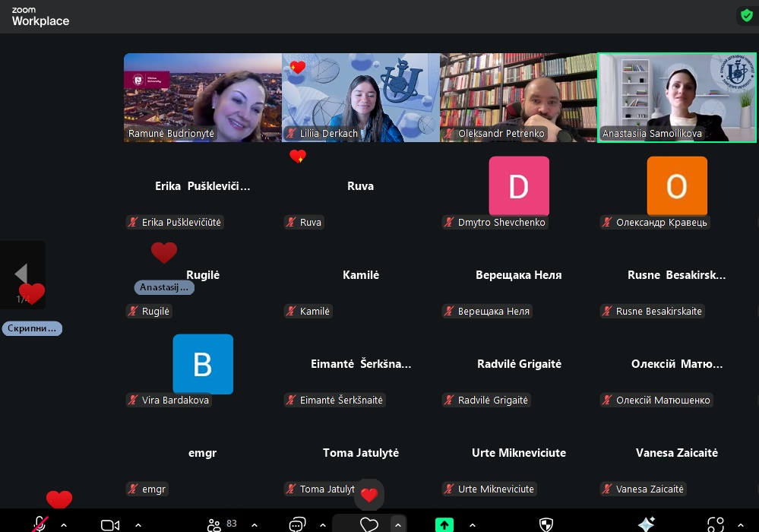
Task: Click Oleksandr Petrenko's video tile
Action: tap(519, 97)
